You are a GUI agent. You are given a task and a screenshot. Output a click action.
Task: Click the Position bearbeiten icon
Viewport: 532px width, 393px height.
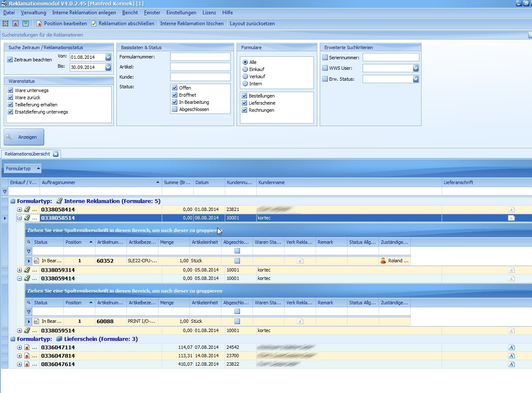[x=39, y=24]
